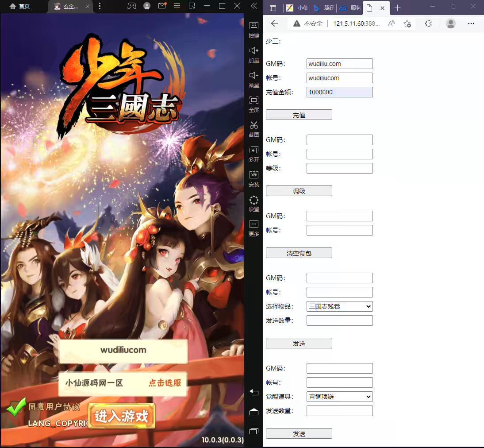Image resolution: width=484 pixels, height=448 pixels.
Task: Open the browser profile avatar
Action: [451, 23]
